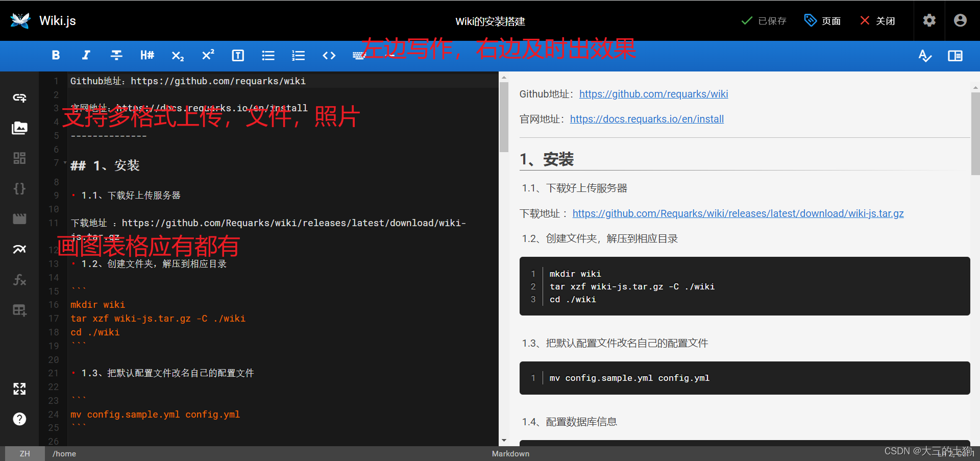This screenshot has width=980, height=461.
Task: Click preview text '1.2、创建文件夹，解压到相应目录'
Action: tap(600, 238)
